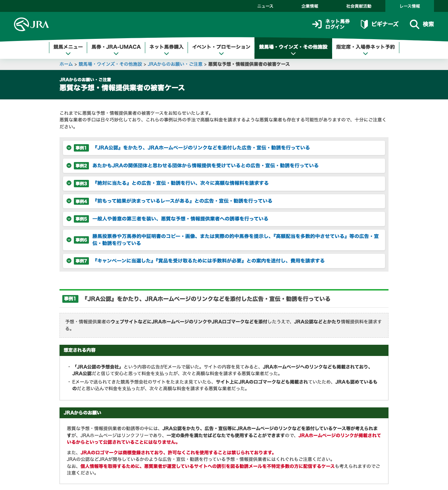This screenshot has height=490, width=448.
Task: Select the レース情報 tab
Action: [x=409, y=6]
